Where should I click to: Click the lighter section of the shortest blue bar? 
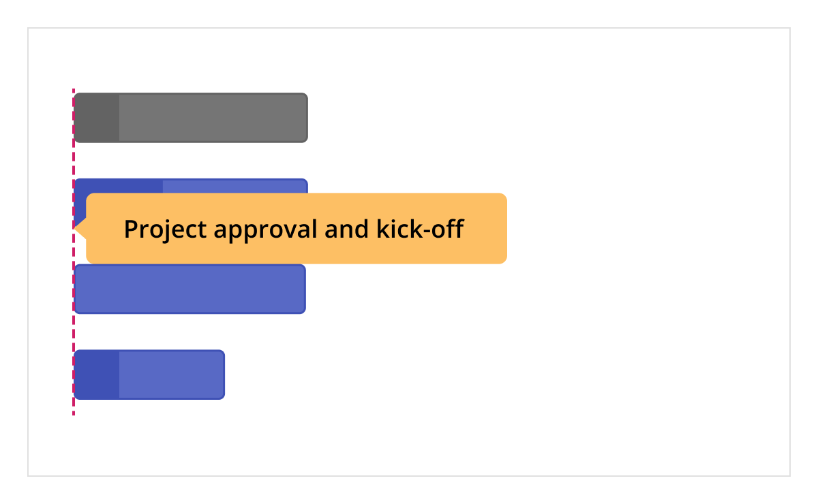point(171,375)
